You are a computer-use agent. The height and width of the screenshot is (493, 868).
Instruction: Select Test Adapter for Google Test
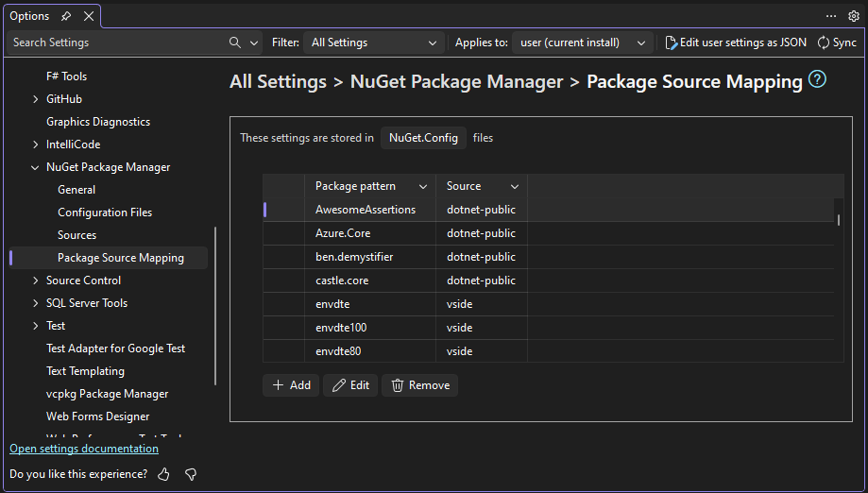pyautogui.click(x=115, y=348)
